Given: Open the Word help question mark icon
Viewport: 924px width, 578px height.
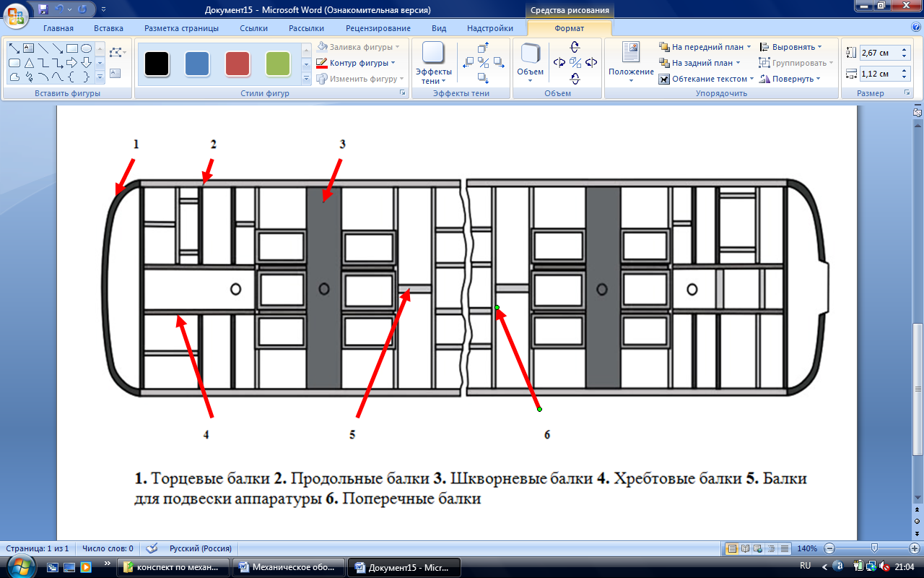Looking at the screenshot, I should [916, 27].
